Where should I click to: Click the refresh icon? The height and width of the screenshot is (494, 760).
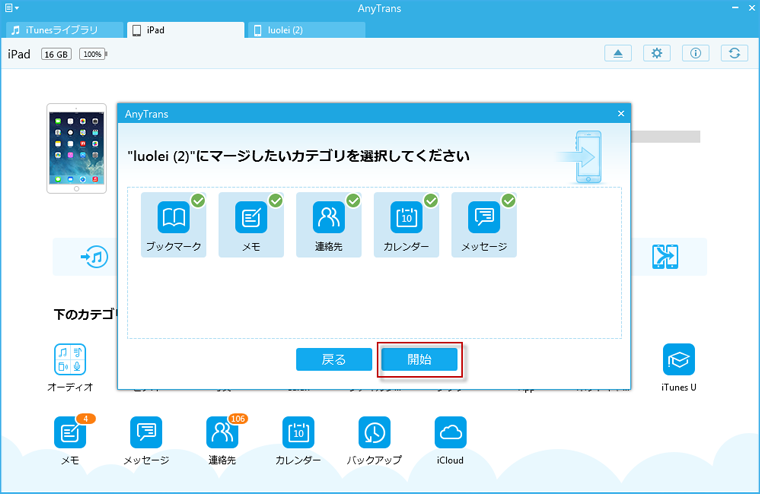click(x=734, y=53)
